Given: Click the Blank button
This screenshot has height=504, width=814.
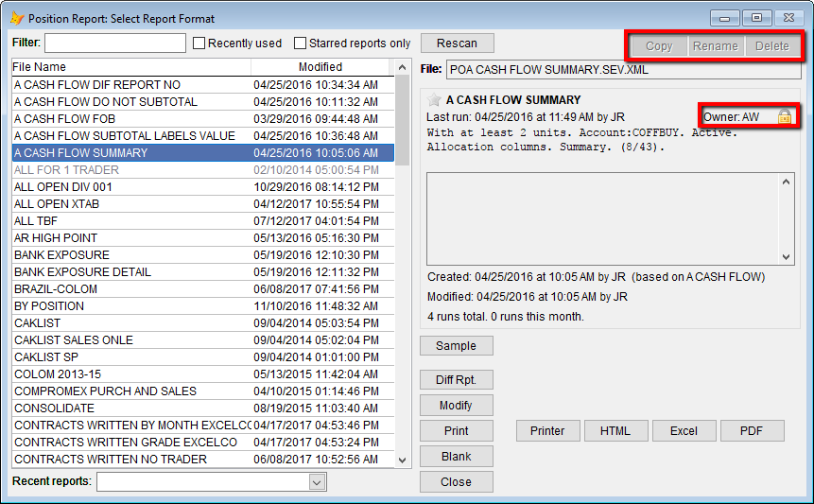Looking at the screenshot, I should click(457, 456).
